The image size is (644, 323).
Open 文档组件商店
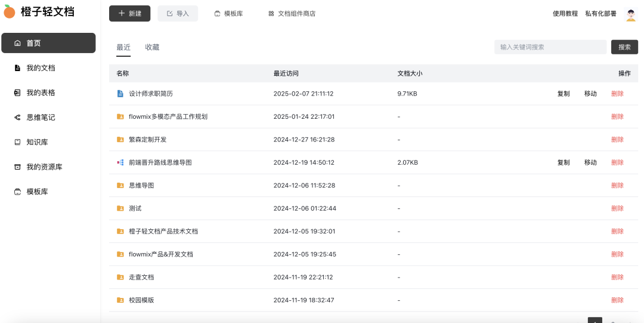click(292, 14)
